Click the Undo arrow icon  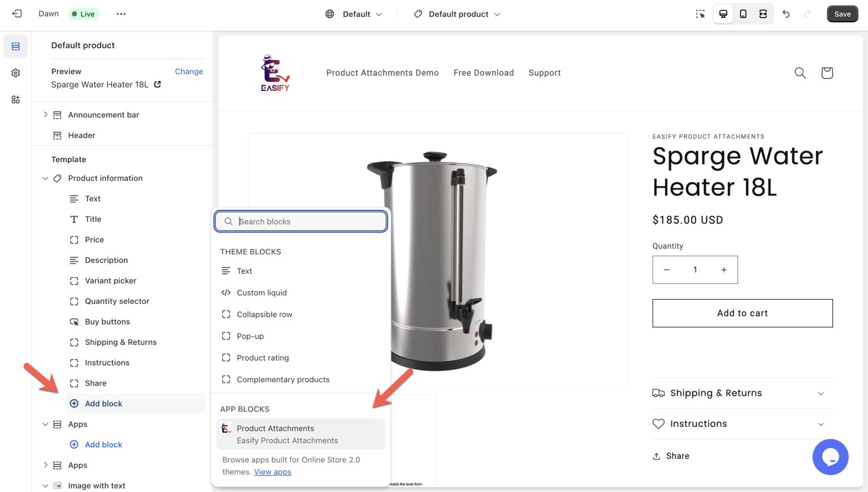786,14
